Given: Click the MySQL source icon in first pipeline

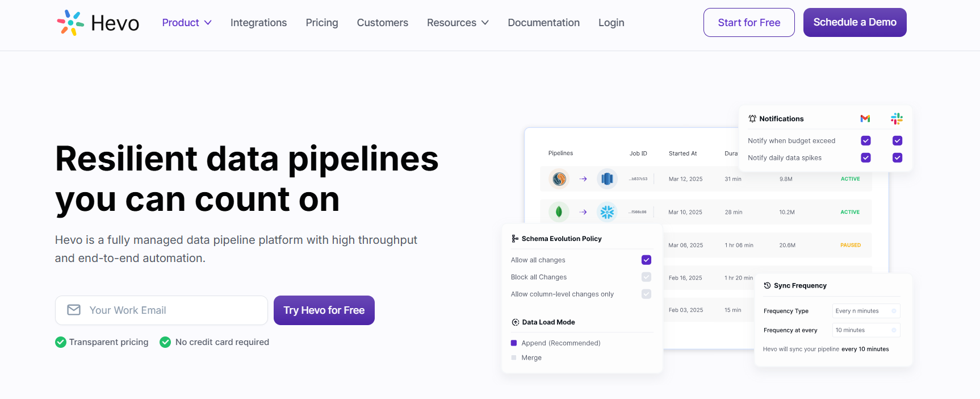Looking at the screenshot, I should (x=559, y=179).
